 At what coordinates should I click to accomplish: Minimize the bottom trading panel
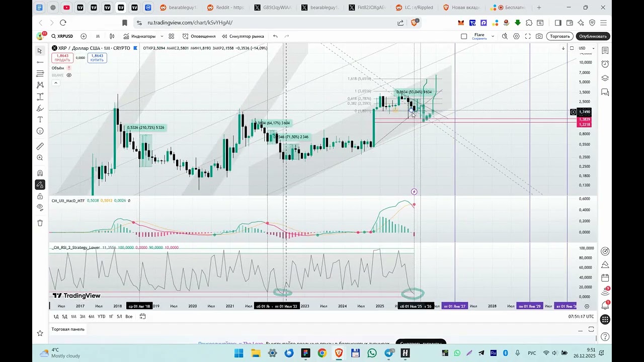(580, 330)
